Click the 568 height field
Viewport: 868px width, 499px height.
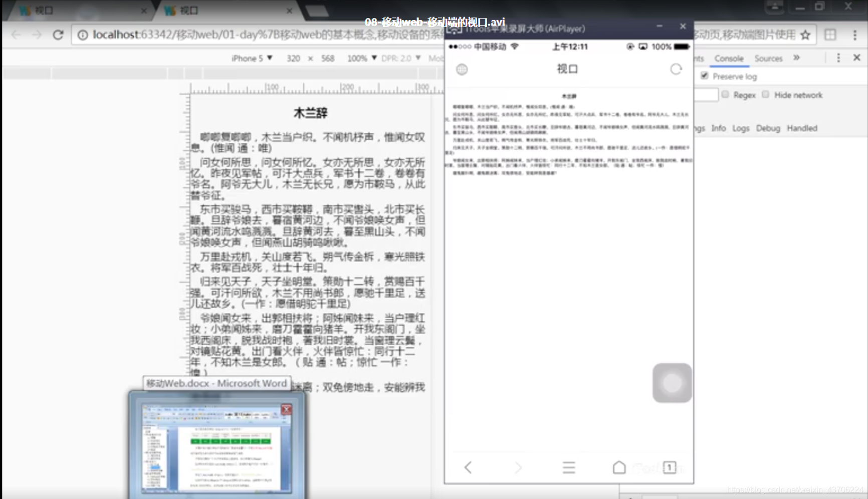pos(328,58)
